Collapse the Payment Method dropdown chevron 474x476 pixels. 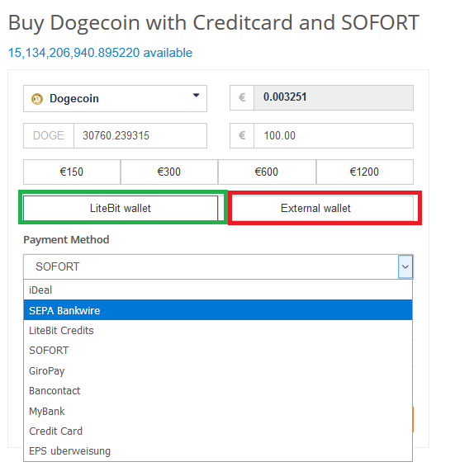point(405,266)
